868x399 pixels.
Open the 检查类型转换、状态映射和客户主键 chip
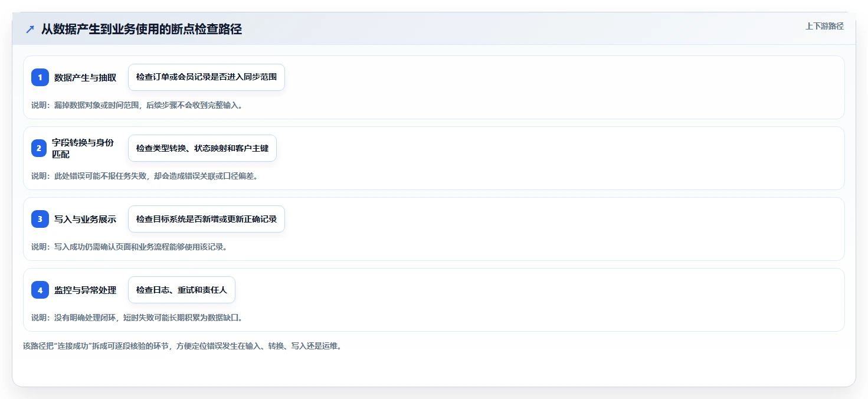202,148
